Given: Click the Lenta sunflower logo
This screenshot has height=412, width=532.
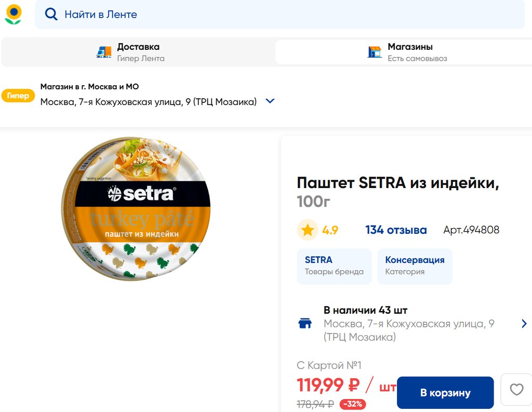Looking at the screenshot, I should pyautogui.click(x=13, y=15).
